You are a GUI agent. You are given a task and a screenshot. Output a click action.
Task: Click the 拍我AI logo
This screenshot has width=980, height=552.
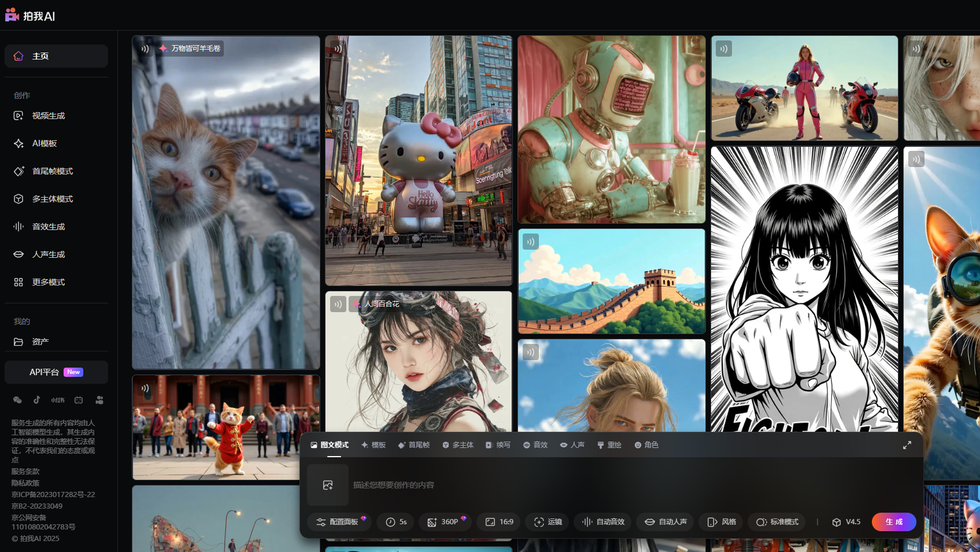coord(30,16)
